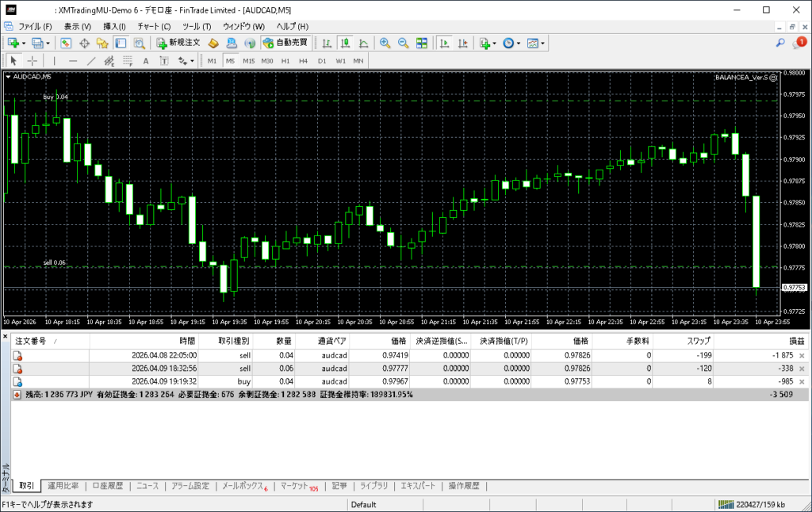Click the tile windows icon
The width and height of the screenshot is (812, 512).
coord(422,43)
